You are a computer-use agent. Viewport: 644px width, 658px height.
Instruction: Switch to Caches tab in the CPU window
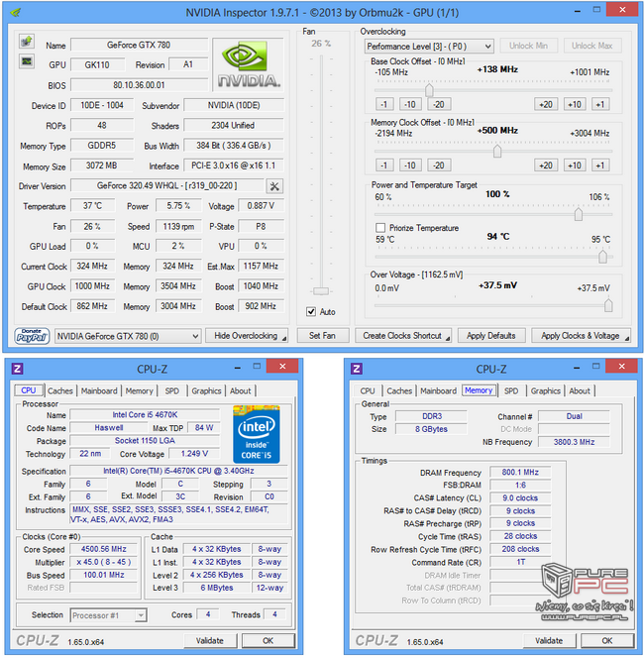(x=60, y=390)
